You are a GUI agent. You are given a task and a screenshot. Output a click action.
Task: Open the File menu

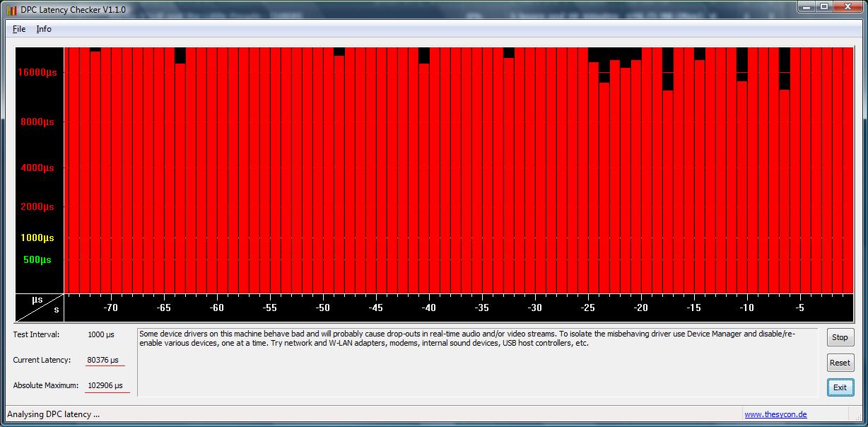(19, 29)
